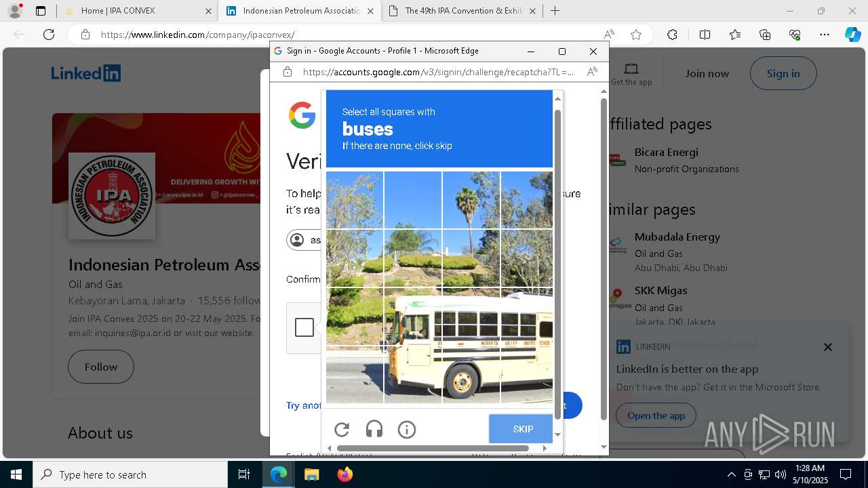Open Windows Start menu
Screen dimensions: 868x488
[x=16, y=474]
